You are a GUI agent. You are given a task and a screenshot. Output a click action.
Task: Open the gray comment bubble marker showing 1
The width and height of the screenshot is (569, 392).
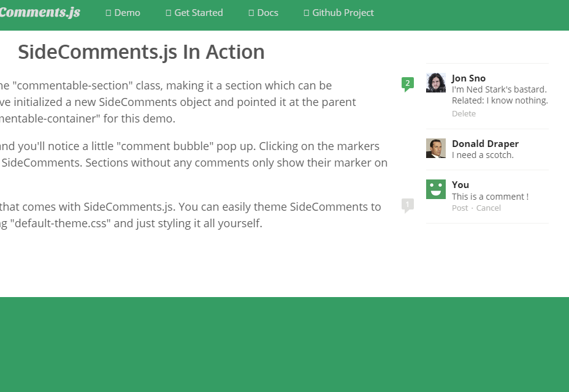tap(407, 205)
